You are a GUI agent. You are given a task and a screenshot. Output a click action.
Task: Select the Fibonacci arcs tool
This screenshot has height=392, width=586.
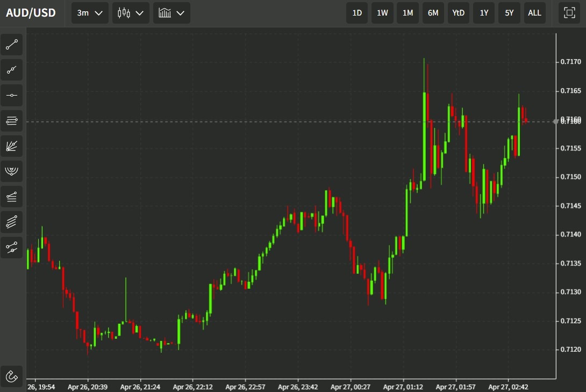[x=12, y=171]
